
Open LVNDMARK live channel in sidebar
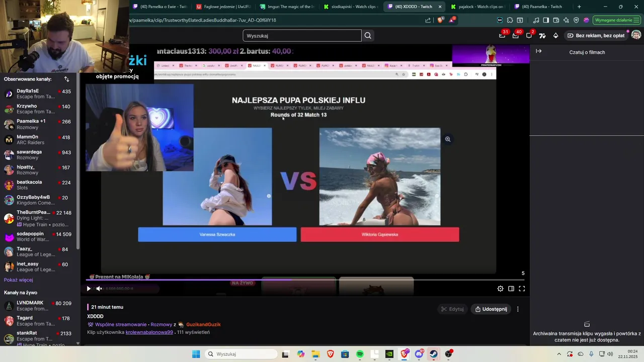[39, 306]
